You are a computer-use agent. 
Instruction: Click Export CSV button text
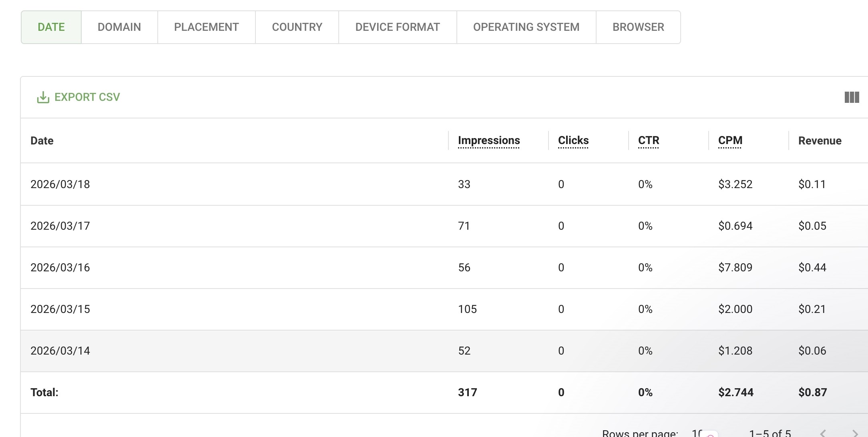point(87,97)
